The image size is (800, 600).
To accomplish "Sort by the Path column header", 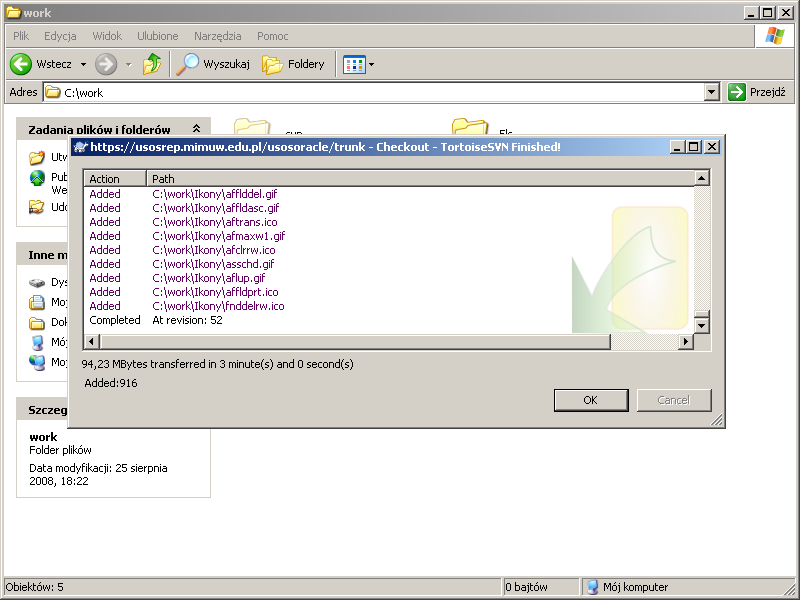I will coord(420,179).
